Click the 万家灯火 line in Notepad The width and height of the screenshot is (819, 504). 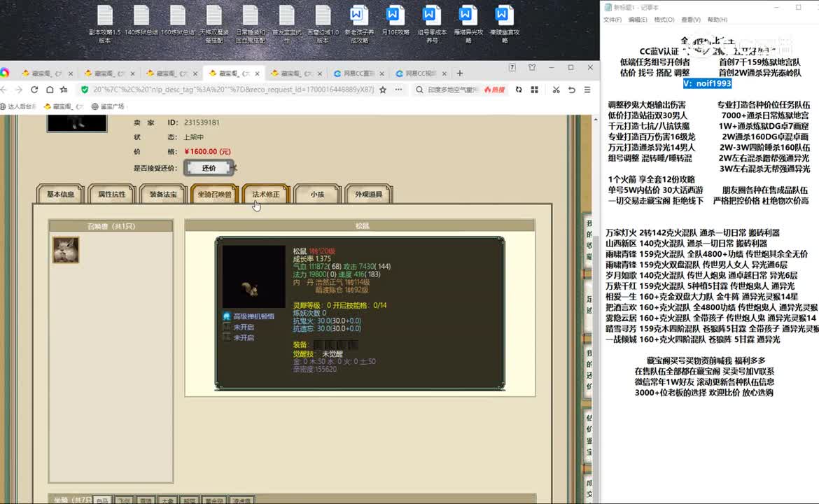pos(692,233)
